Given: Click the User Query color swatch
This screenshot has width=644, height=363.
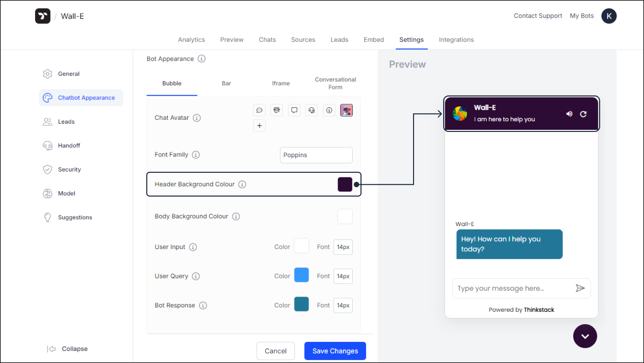Looking at the screenshot, I should point(301,276).
